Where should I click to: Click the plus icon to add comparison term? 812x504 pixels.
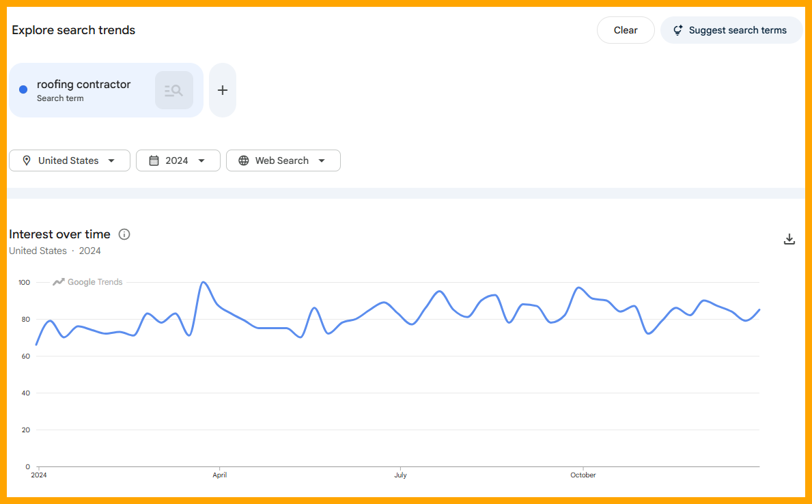pos(222,89)
